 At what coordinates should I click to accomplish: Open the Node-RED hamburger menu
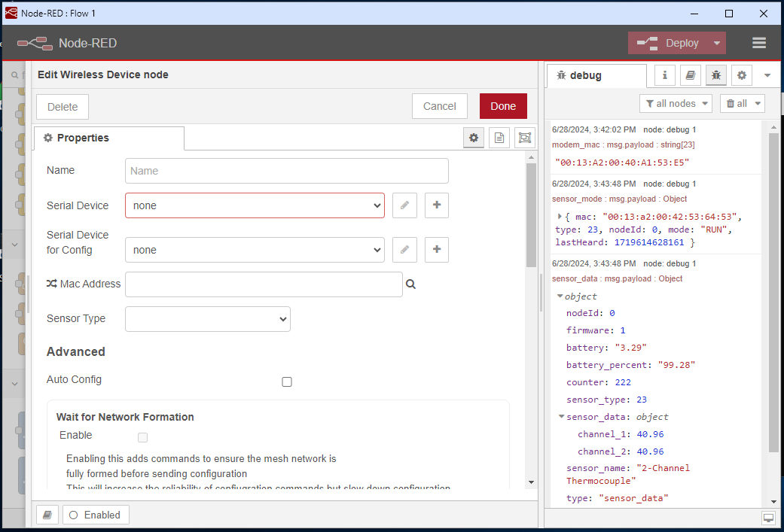coord(758,43)
